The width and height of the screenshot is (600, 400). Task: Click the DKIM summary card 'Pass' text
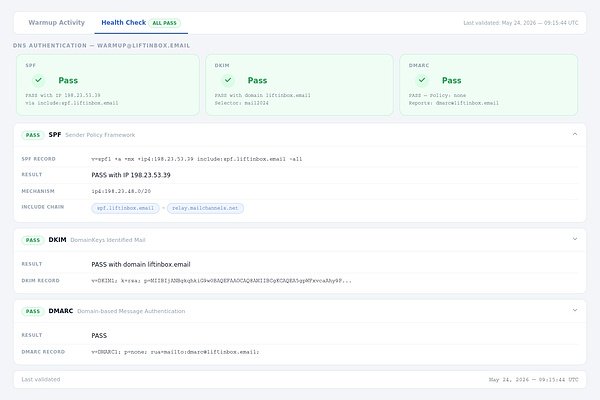point(257,80)
